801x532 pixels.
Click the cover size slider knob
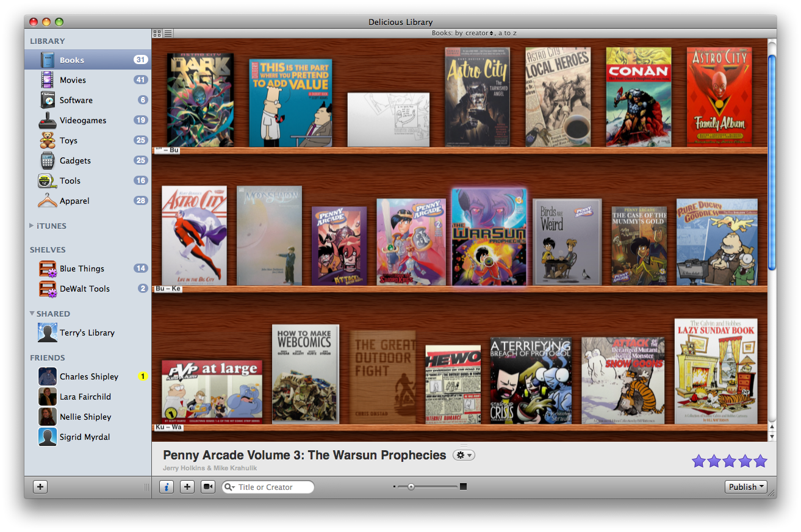click(411, 486)
